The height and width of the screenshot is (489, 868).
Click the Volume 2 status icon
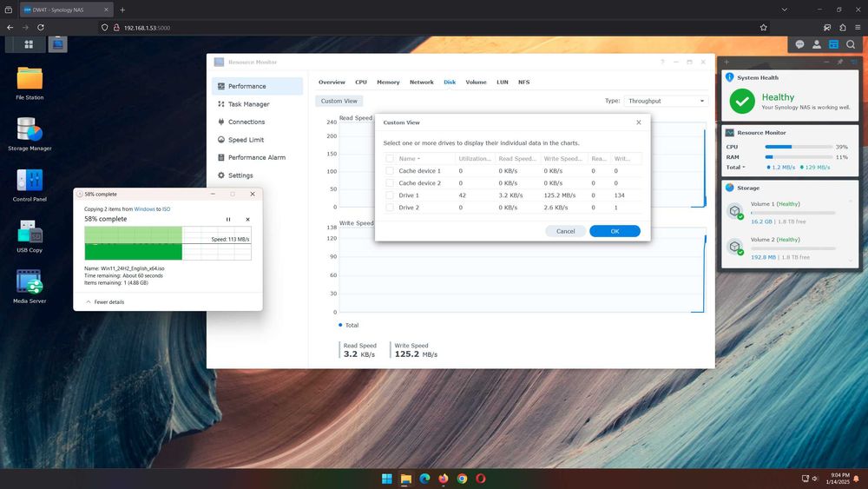[736, 247]
